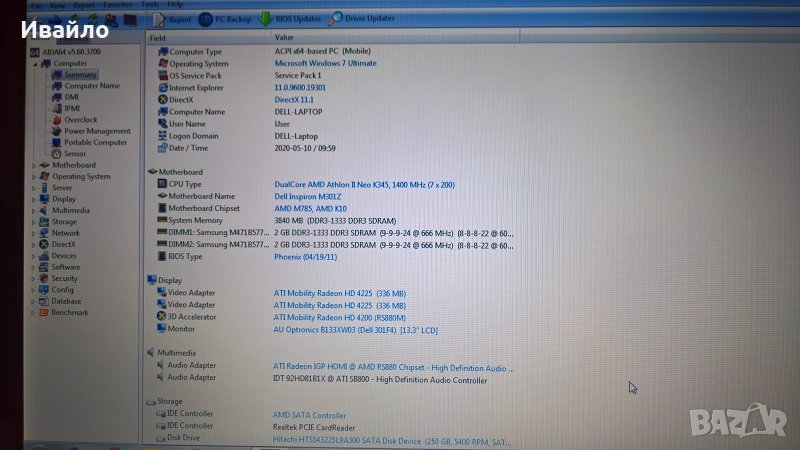Select the Sensor item in the tree
Screen dimensions: 800x450
75,154
